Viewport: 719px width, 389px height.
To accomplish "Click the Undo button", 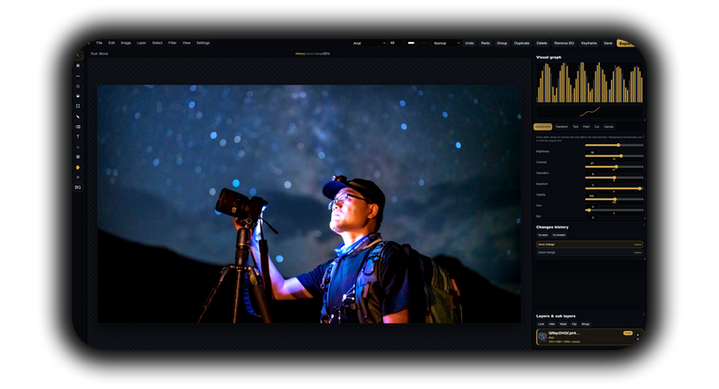I will click(470, 43).
